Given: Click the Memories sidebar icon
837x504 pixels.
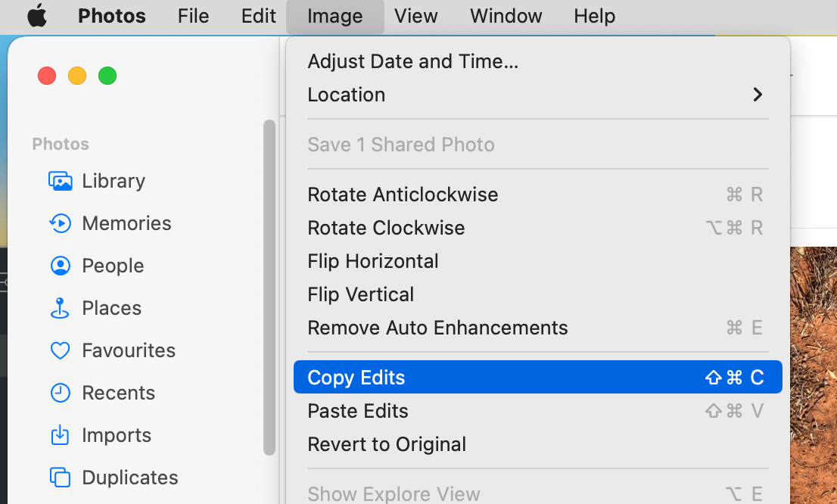Looking at the screenshot, I should coord(61,223).
